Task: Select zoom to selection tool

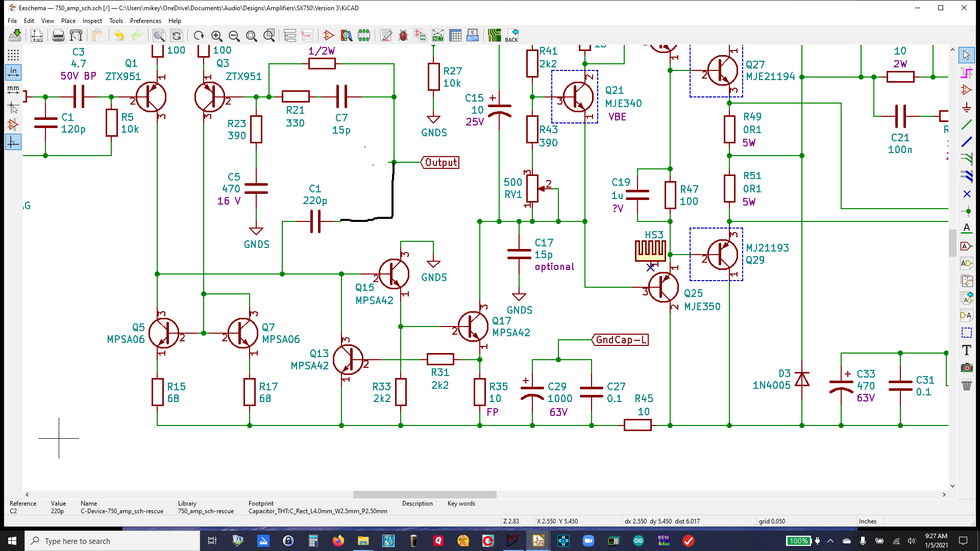Action: [x=269, y=35]
